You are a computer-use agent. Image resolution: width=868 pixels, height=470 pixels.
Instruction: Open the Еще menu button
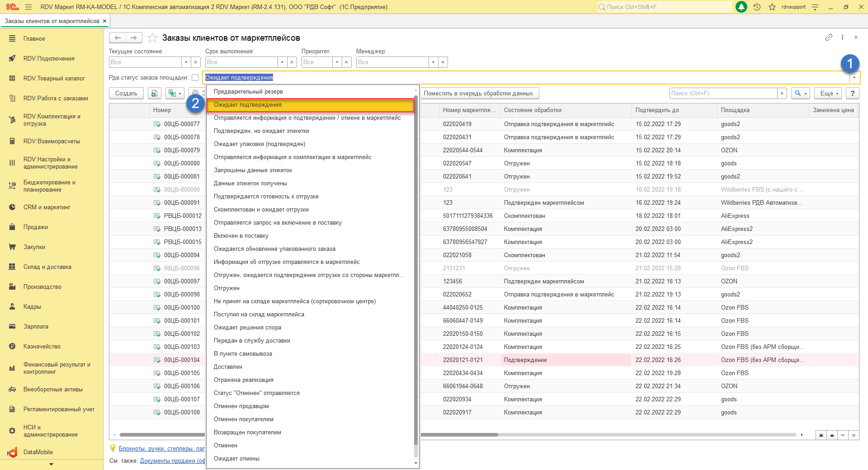829,93
